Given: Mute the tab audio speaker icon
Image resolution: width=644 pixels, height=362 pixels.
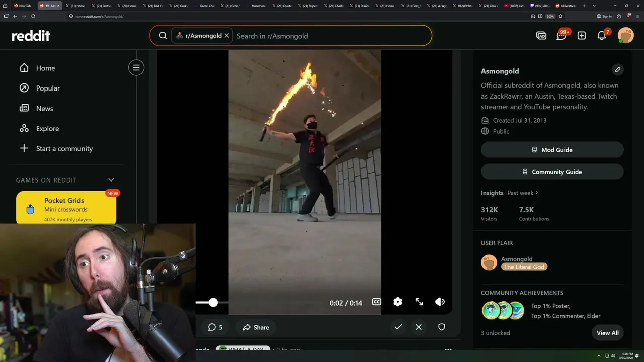Looking at the screenshot, I should (47, 6).
